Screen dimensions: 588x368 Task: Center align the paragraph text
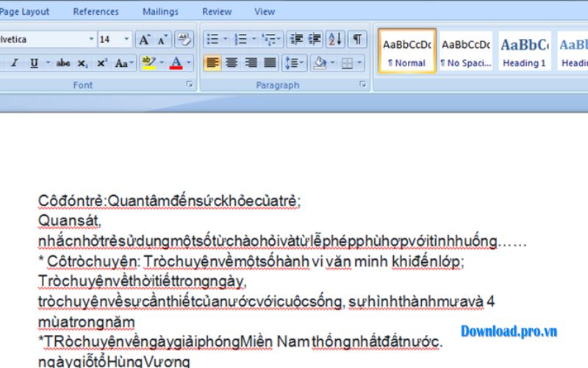232,63
